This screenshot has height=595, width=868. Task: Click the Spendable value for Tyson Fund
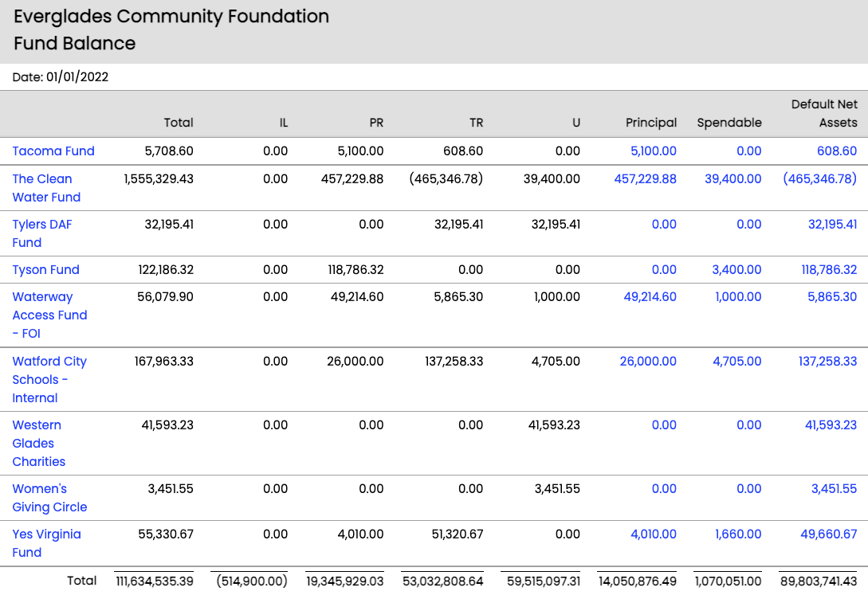tap(732, 269)
